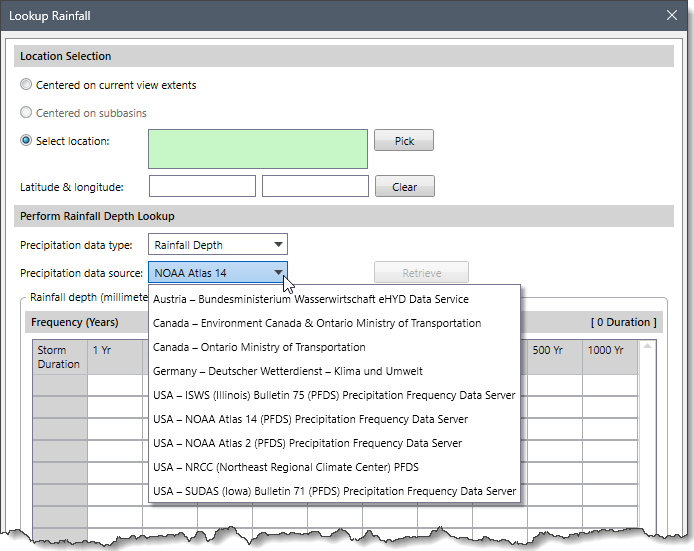Click the Pick button
This screenshot has height=551, width=694.
pos(404,141)
